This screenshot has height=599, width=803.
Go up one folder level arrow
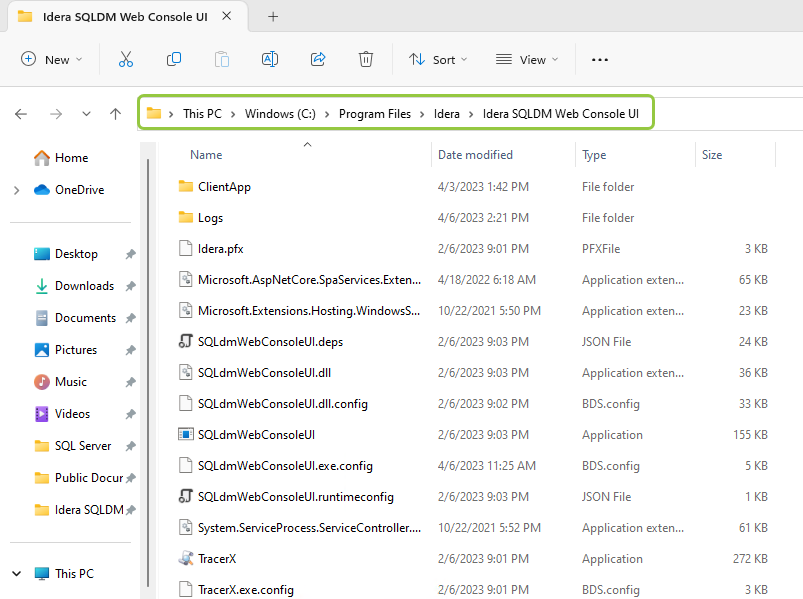click(116, 114)
